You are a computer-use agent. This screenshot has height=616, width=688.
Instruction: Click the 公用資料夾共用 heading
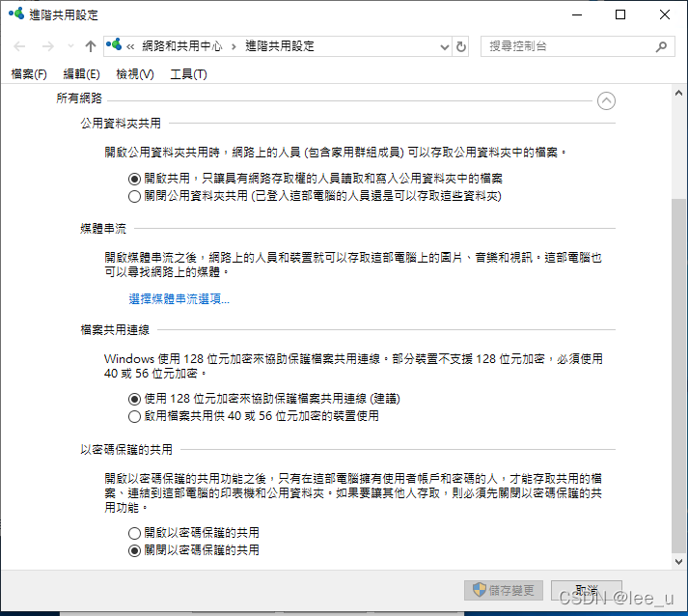[x=121, y=123]
